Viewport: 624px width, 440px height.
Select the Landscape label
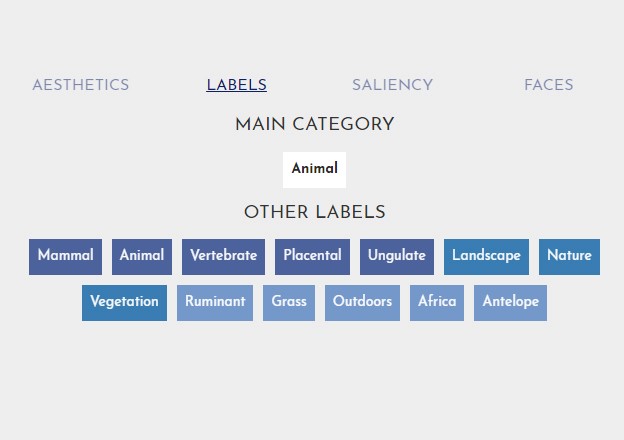click(486, 256)
